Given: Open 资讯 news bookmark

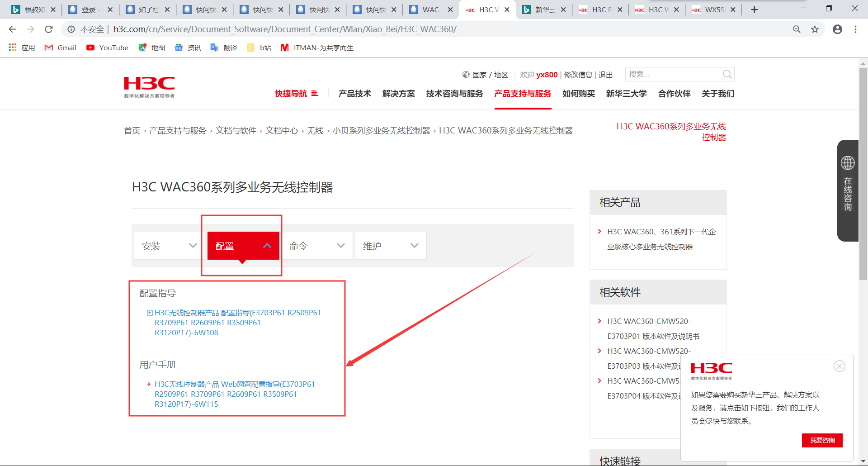Looking at the screenshot, I should [x=188, y=48].
